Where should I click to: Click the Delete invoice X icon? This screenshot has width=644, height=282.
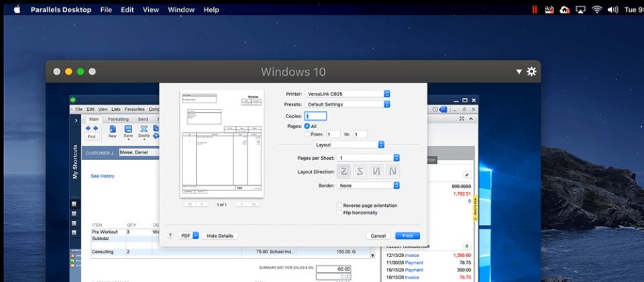tap(144, 129)
